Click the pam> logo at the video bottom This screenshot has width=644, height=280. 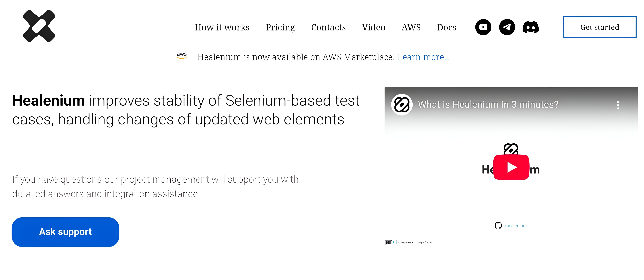coord(389,242)
